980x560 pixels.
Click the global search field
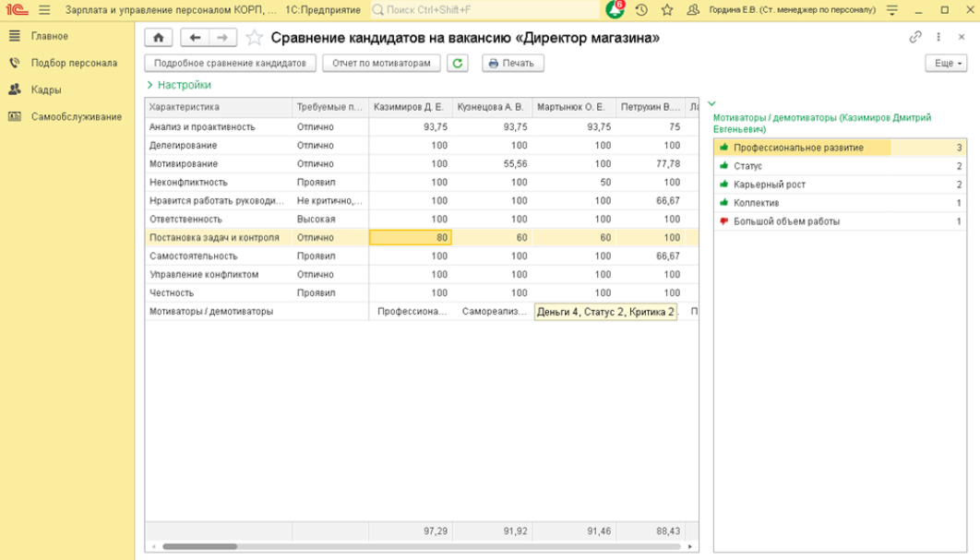click(x=482, y=10)
